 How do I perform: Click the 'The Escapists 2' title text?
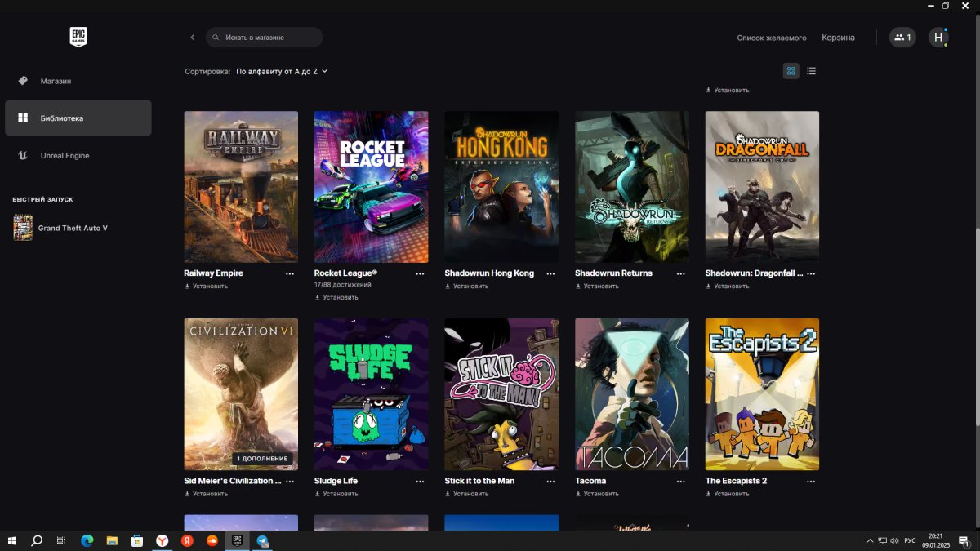tap(736, 481)
